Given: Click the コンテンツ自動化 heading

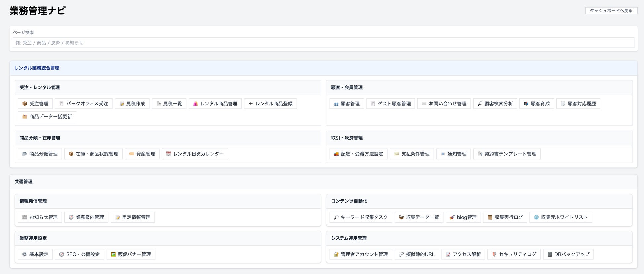Looking at the screenshot, I should 349,201.
